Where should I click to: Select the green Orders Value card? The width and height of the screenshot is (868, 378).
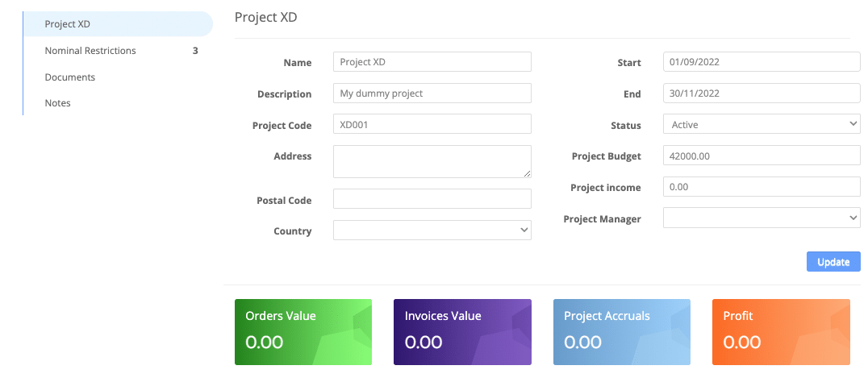pyautogui.click(x=303, y=332)
